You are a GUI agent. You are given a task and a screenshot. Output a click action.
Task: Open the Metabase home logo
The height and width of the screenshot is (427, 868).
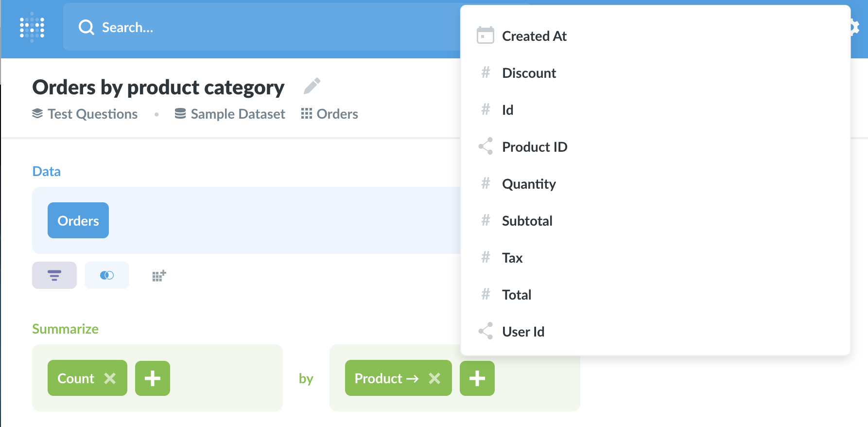[32, 27]
